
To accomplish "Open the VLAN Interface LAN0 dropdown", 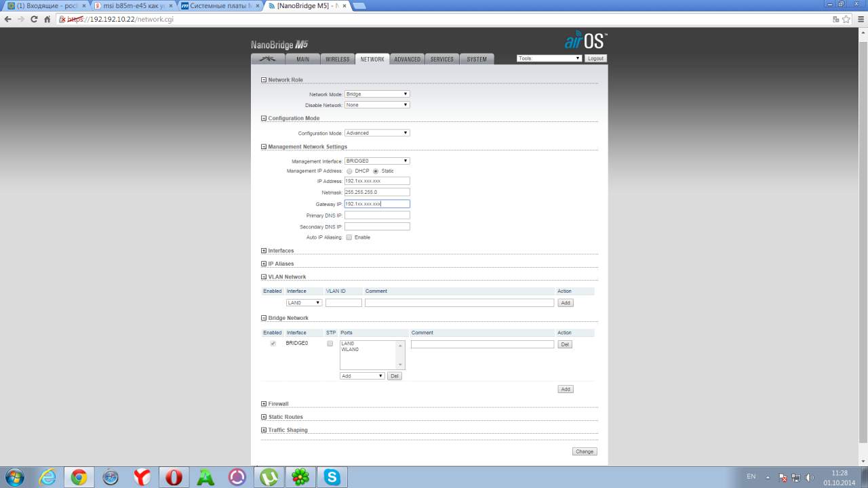I will [x=304, y=303].
